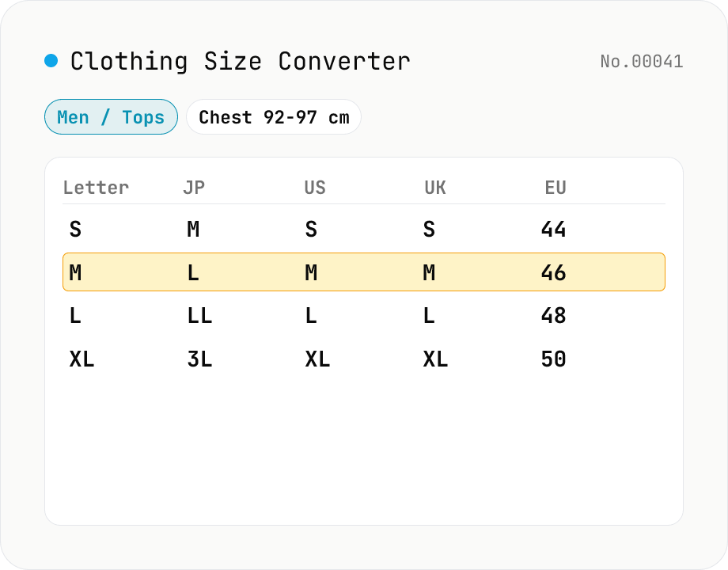Image resolution: width=728 pixels, height=570 pixels.
Task: Click the JP size LL cell
Action: (x=199, y=315)
